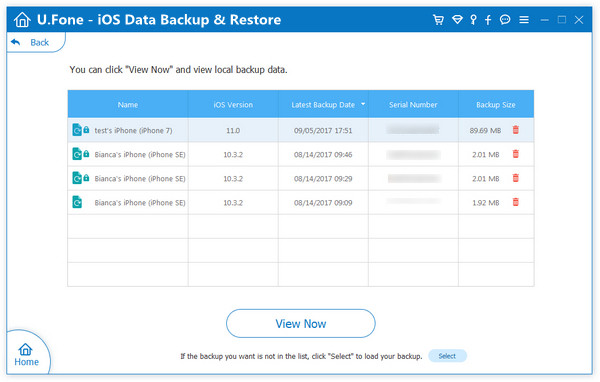Click backup file icon for test's iPhone
The height and width of the screenshot is (382, 600).
pos(77,130)
